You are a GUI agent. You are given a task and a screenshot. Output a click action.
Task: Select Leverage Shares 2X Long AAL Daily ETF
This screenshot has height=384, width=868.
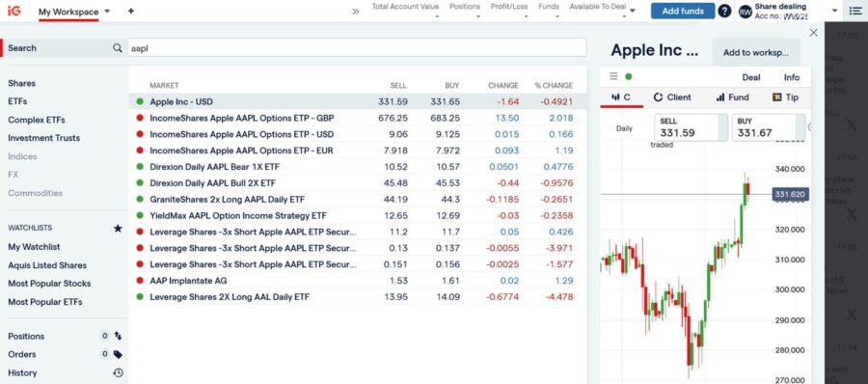tap(357, 297)
